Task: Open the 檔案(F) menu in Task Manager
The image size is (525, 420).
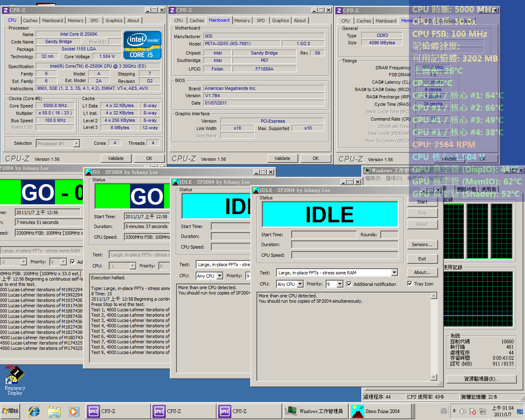Action: point(373,178)
